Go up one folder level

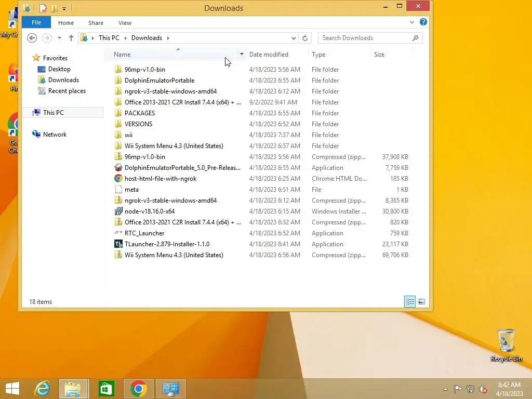71,38
